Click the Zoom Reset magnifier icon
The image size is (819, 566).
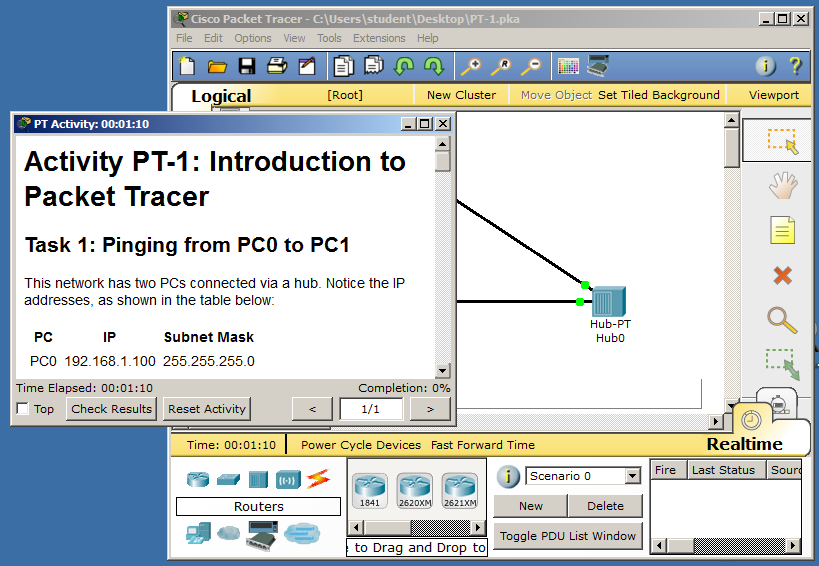pos(501,66)
